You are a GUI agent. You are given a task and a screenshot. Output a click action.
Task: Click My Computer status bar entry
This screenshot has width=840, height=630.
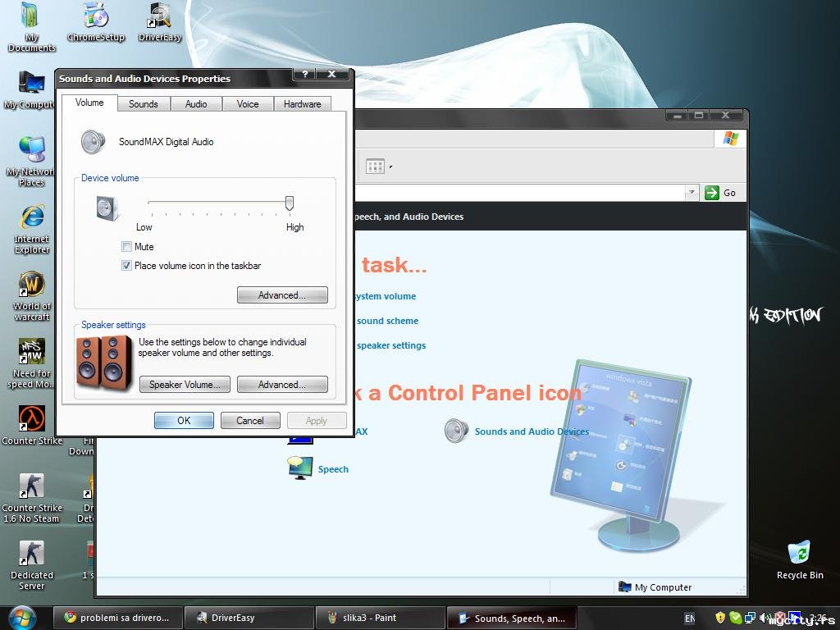pyautogui.click(x=655, y=587)
